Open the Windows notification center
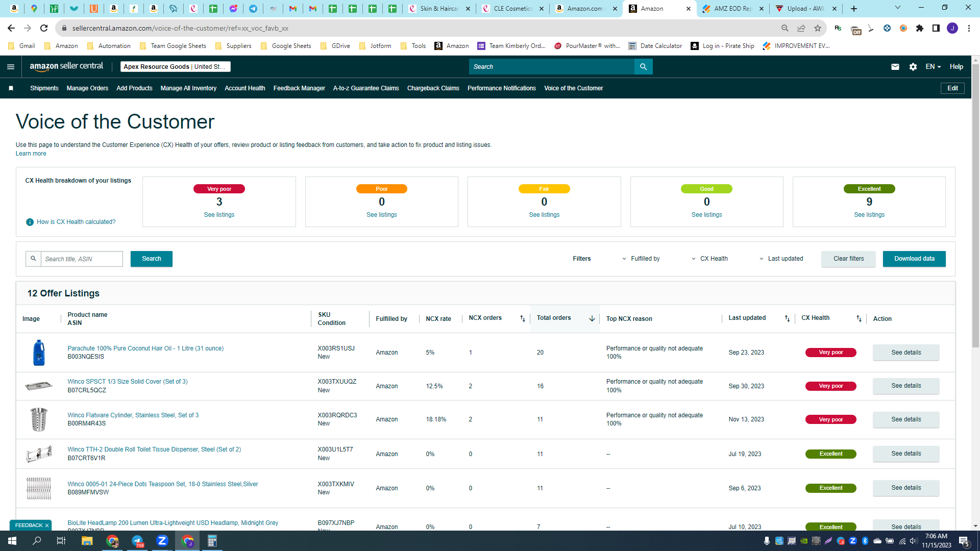 click(x=964, y=541)
